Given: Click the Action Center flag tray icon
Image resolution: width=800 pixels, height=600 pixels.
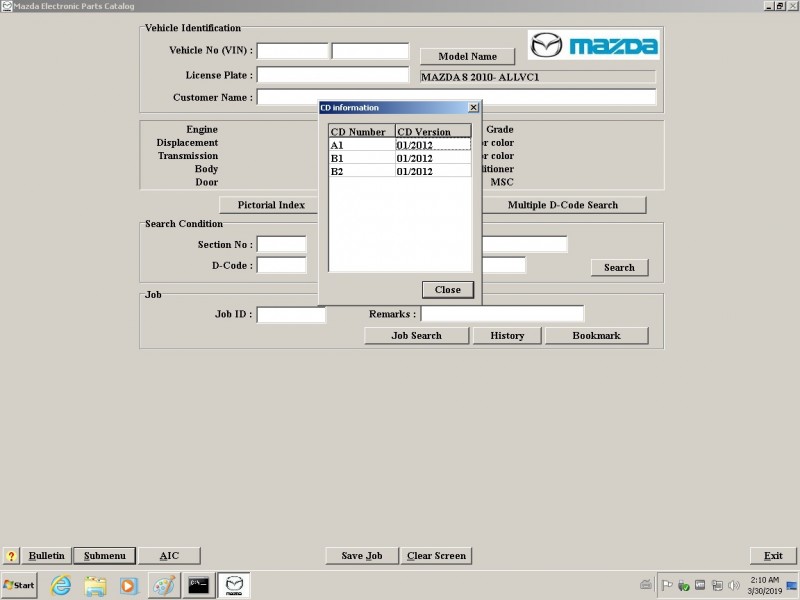Looking at the screenshot, I should coord(667,585).
